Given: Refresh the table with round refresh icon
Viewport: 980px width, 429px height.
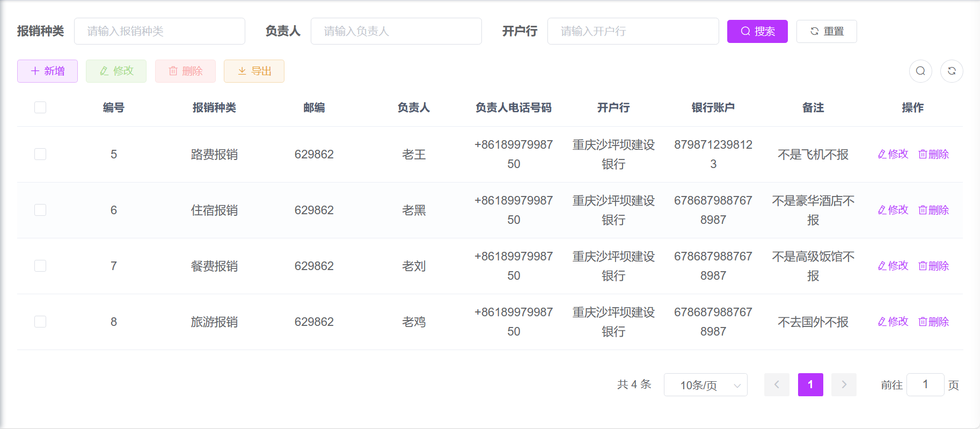Looking at the screenshot, I should [952, 71].
